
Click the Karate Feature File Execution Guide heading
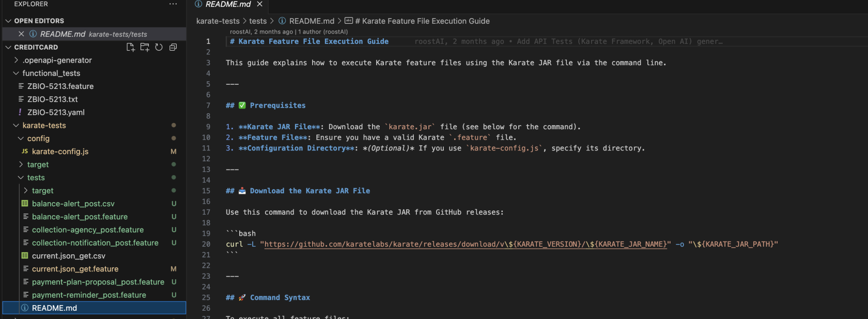pyautogui.click(x=309, y=41)
